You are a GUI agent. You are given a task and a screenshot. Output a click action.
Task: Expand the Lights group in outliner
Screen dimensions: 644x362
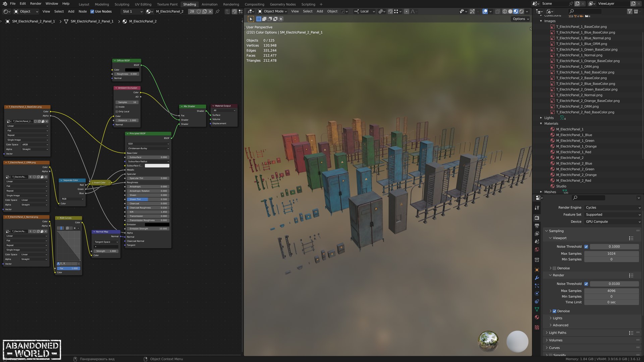(541, 118)
